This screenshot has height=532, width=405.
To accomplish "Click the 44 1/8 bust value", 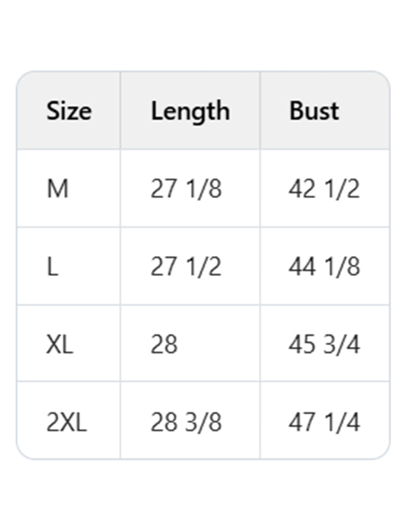I will coord(324,267).
